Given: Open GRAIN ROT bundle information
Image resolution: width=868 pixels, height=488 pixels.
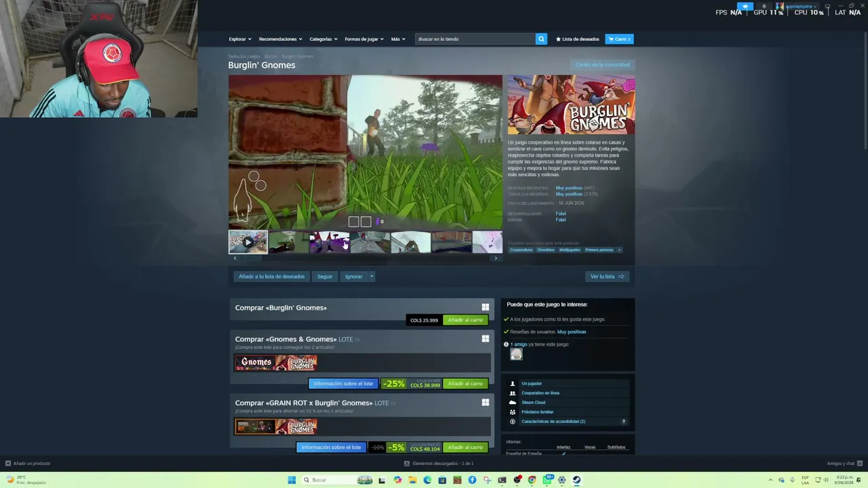Looking at the screenshot, I should (331, 447).
